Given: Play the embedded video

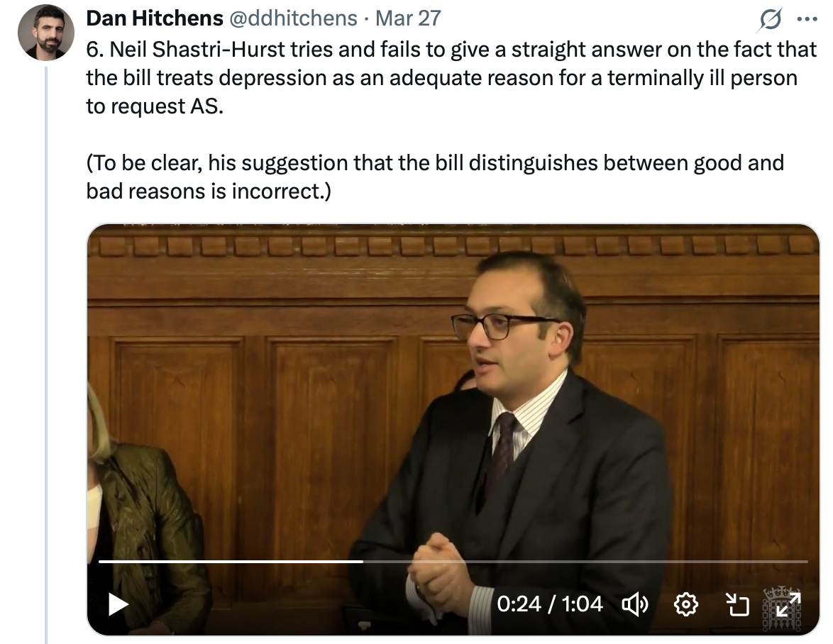Looking at the screenshot, I should pos(118,604).
